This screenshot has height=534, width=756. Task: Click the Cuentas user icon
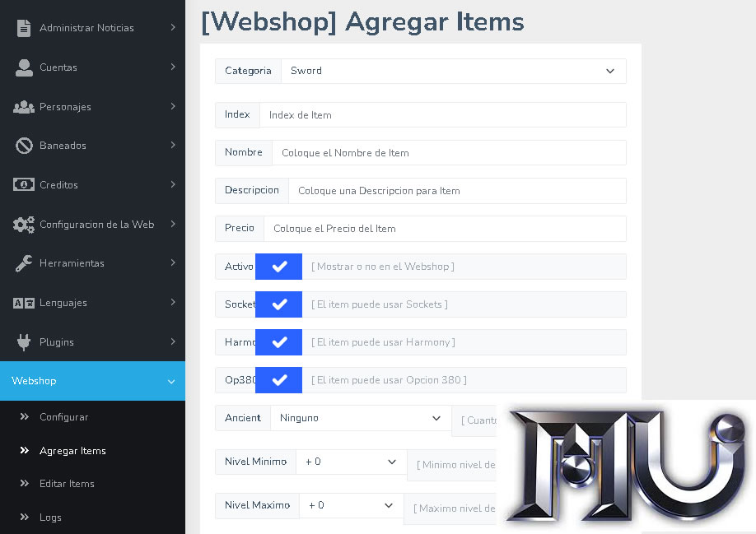pos(24,67)
